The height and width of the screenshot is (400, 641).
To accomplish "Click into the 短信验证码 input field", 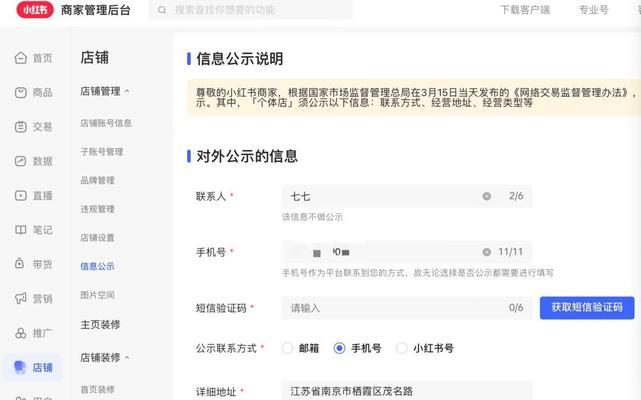I will [407, 308].
